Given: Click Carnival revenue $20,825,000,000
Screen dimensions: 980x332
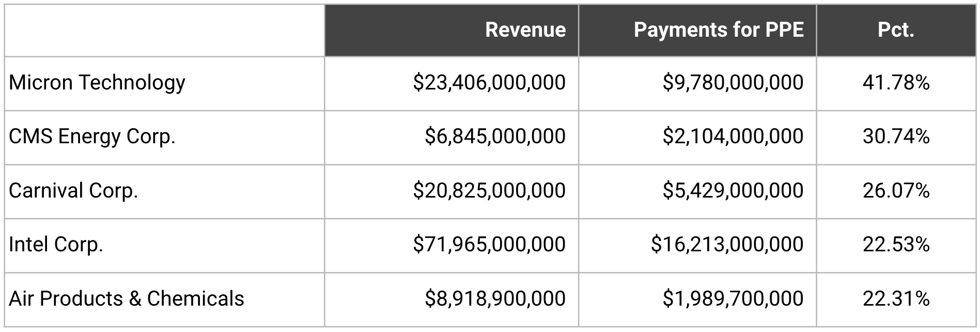Looking at the screenshot, I should (x=489, y=191).
